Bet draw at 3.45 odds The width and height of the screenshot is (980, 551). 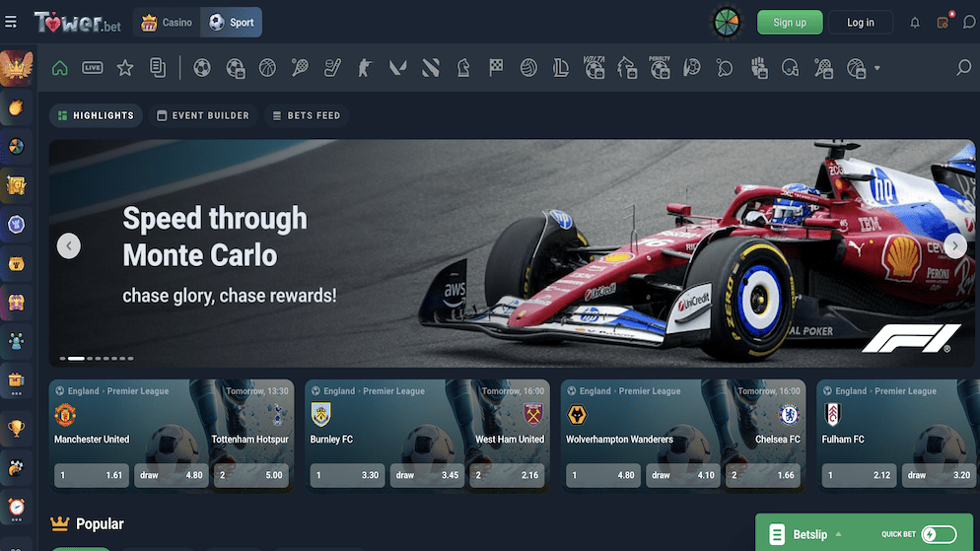[428, 475]
